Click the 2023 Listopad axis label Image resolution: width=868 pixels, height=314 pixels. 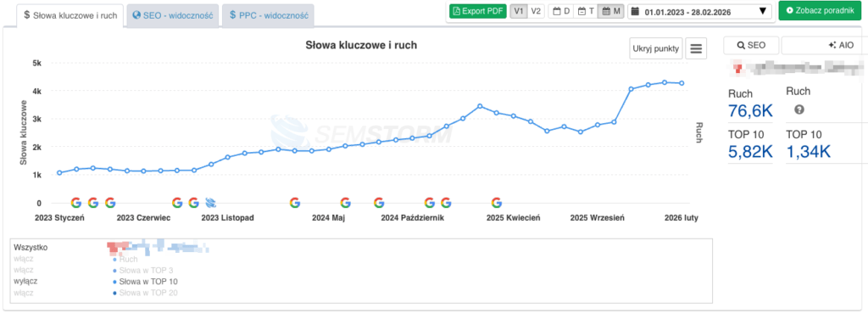click(227, 218)
